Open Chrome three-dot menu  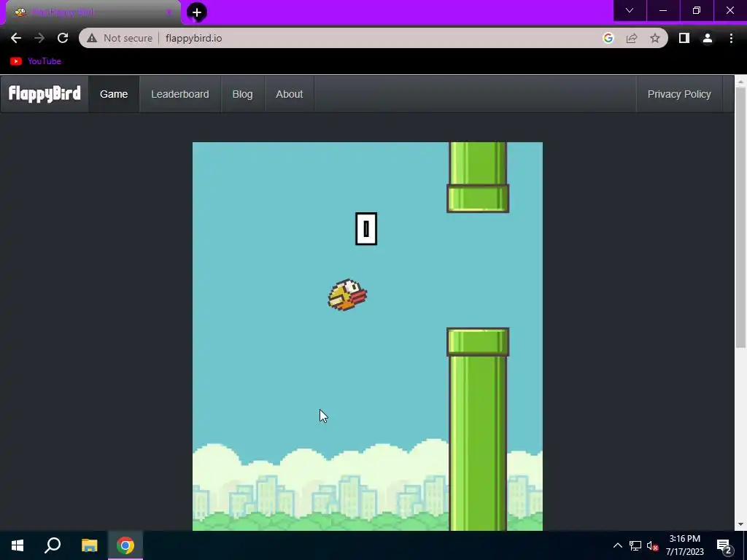[731, 38]
